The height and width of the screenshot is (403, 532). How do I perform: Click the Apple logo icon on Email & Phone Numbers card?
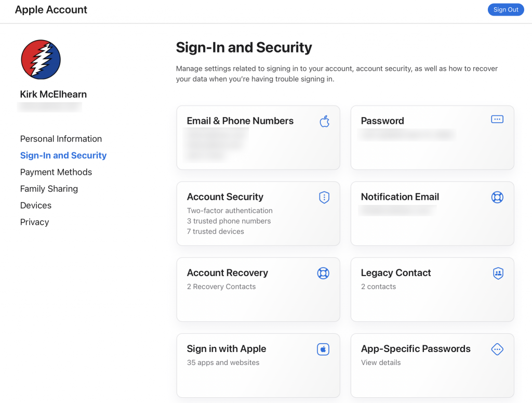coord(324,121)
